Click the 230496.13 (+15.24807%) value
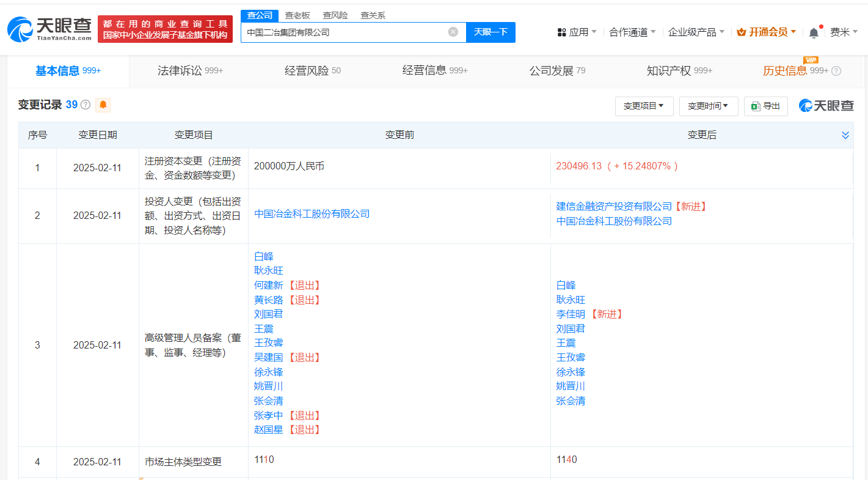The width and height of the screenshot is (868, 480). tap(617, 166)
